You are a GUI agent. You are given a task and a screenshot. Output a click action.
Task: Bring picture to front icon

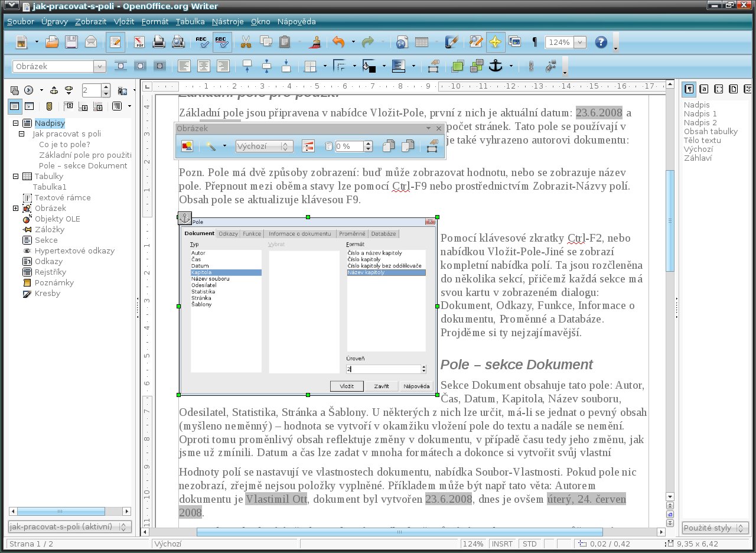tap(457, 66)
